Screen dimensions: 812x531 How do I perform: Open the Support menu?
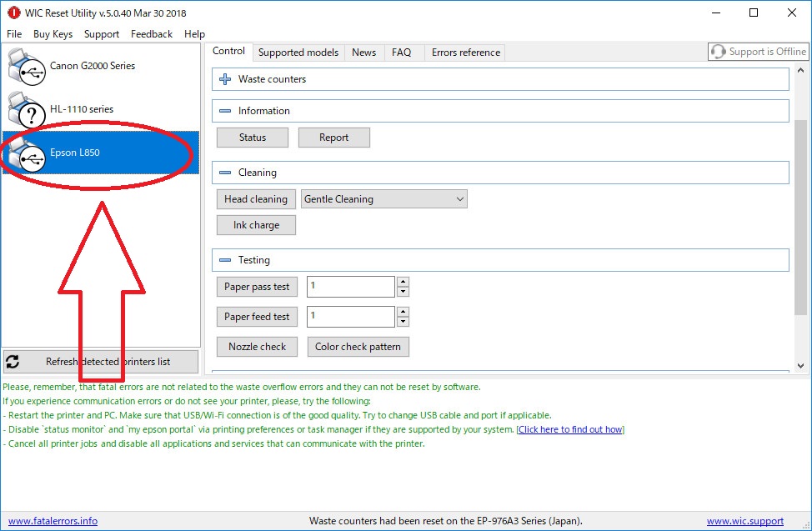102,34
